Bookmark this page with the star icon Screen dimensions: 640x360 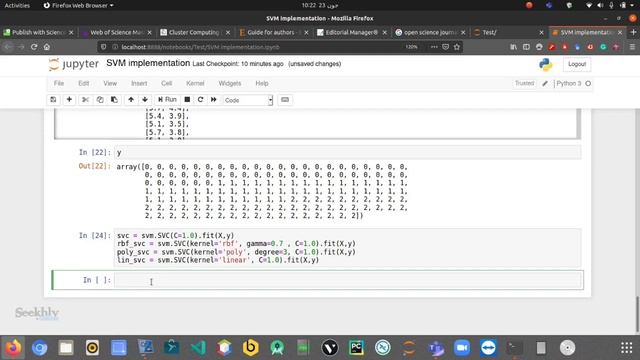click(457, 47)
